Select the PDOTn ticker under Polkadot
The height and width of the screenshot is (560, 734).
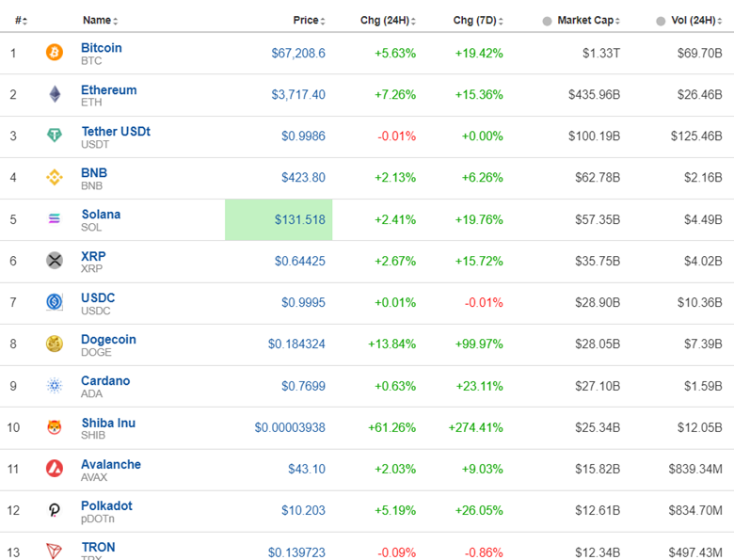tap(98, 519)
